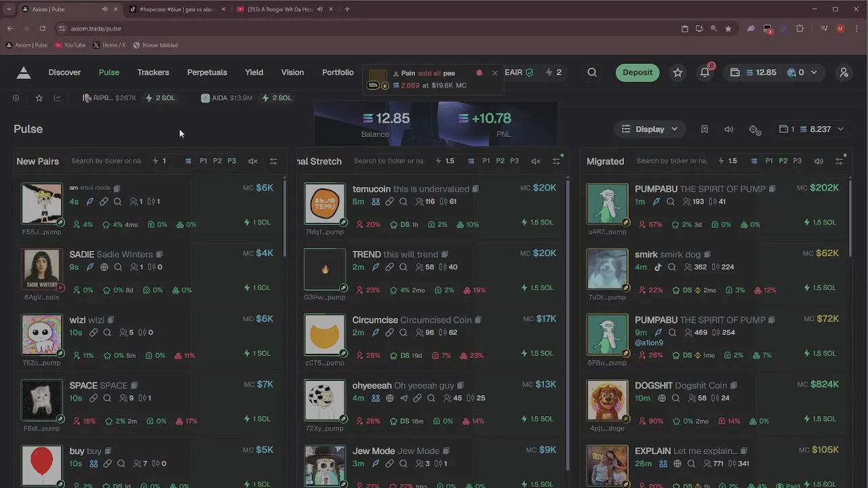Click the search icon on the wizi row

coord(107,333)
